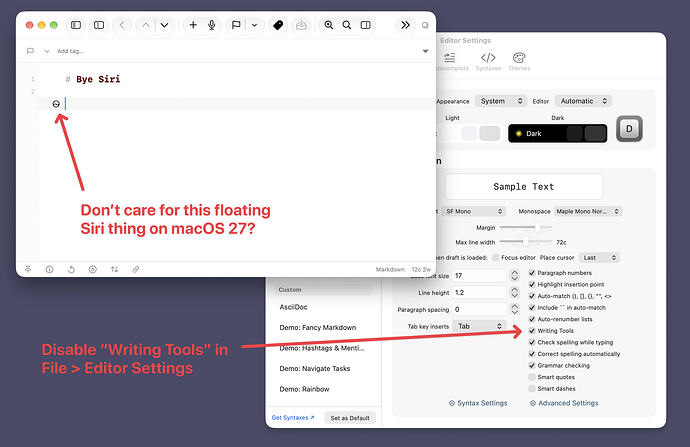Click the '12c 2w' count in status bar
Image resolution: width=690 pixels, height=447 pixels.
click(421, 269)
